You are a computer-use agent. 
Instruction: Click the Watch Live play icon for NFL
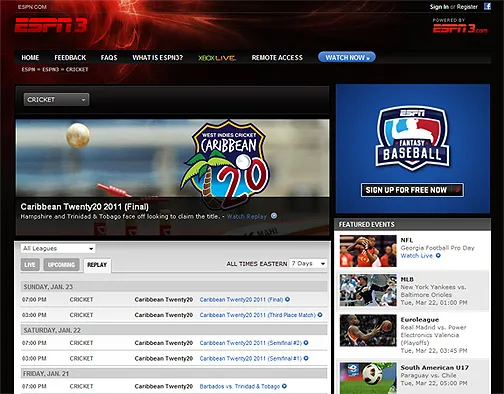coord(438,256)
